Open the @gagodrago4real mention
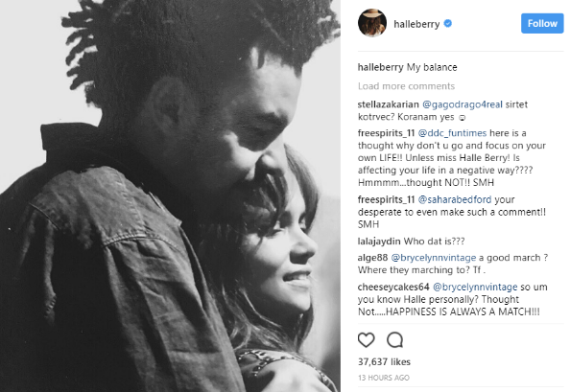The image size is (570, 392). (462, 104)
